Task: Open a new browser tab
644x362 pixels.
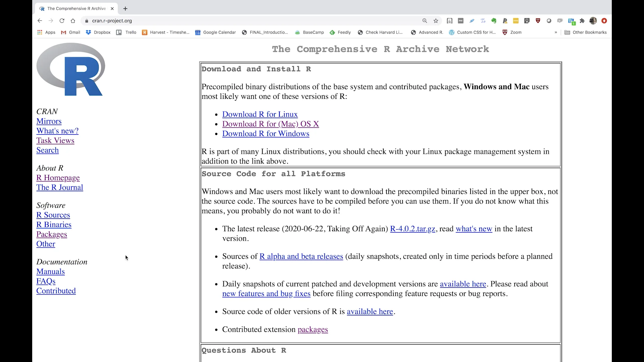Action: (125, 9)
